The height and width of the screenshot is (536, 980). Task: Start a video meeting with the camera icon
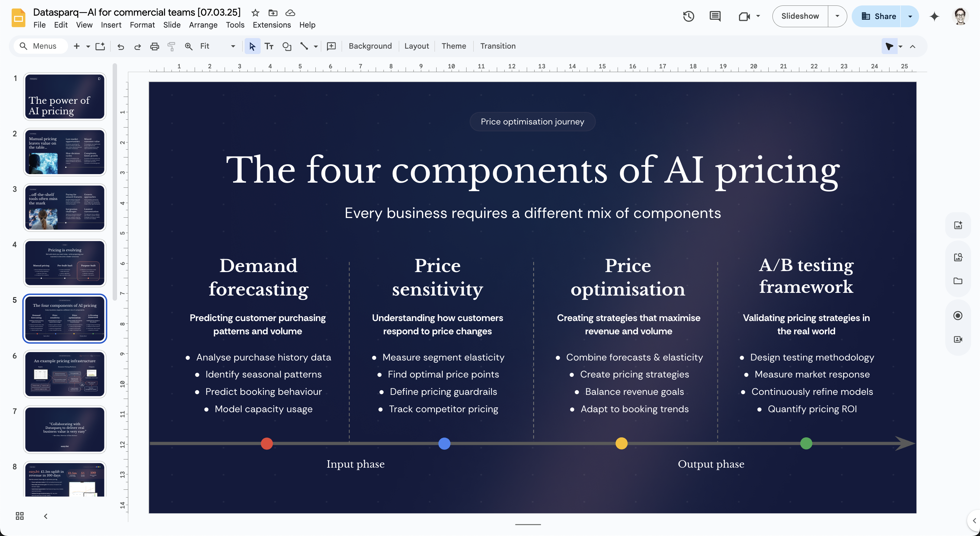[744, 16]
